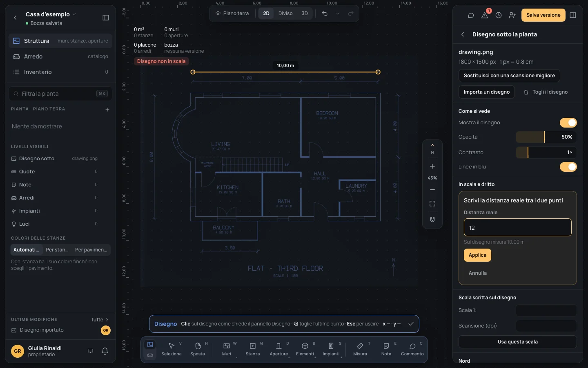588x368 pixels.
Task: Zoom out of the canvas
Action: coord(432,190)
